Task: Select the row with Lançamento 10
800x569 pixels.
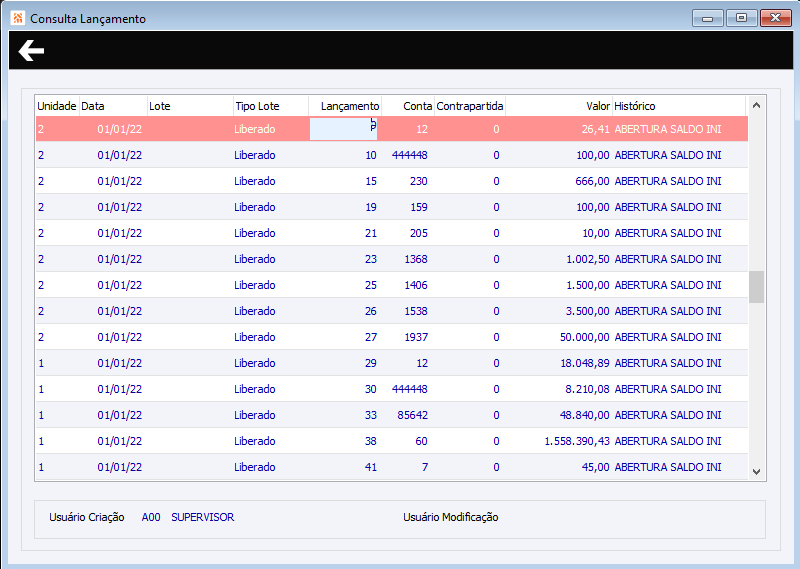Action: point(370,155)
